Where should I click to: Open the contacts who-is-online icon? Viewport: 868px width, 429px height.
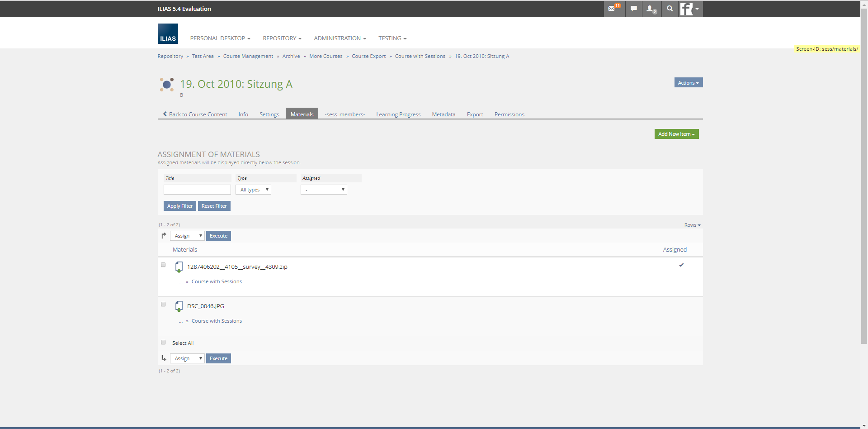(x=651, y=9)
